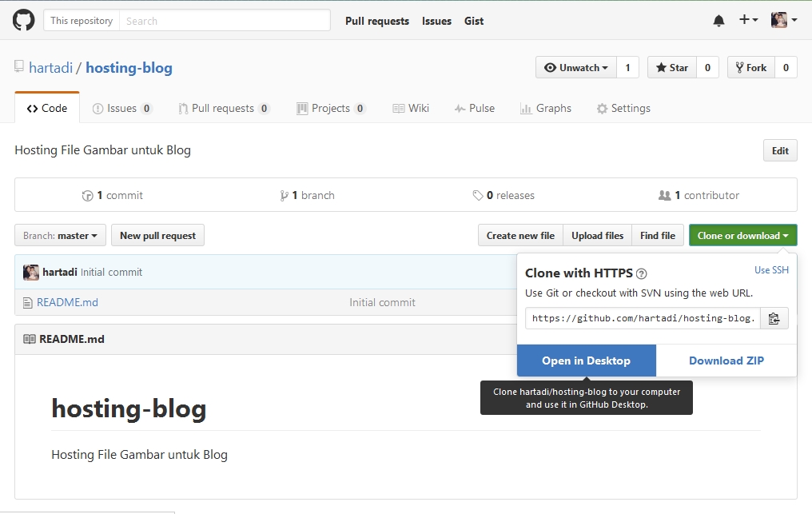
Task: Open Pull requests in top navigation
Action: tap(377, 22)
